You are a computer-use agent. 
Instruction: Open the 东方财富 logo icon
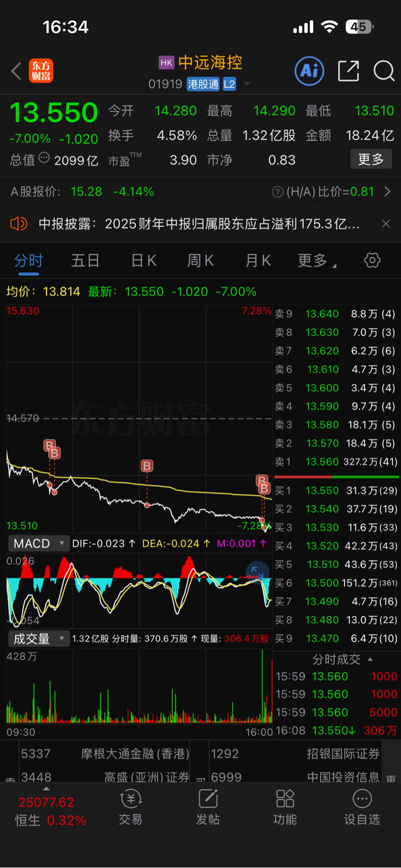point(41,71)
